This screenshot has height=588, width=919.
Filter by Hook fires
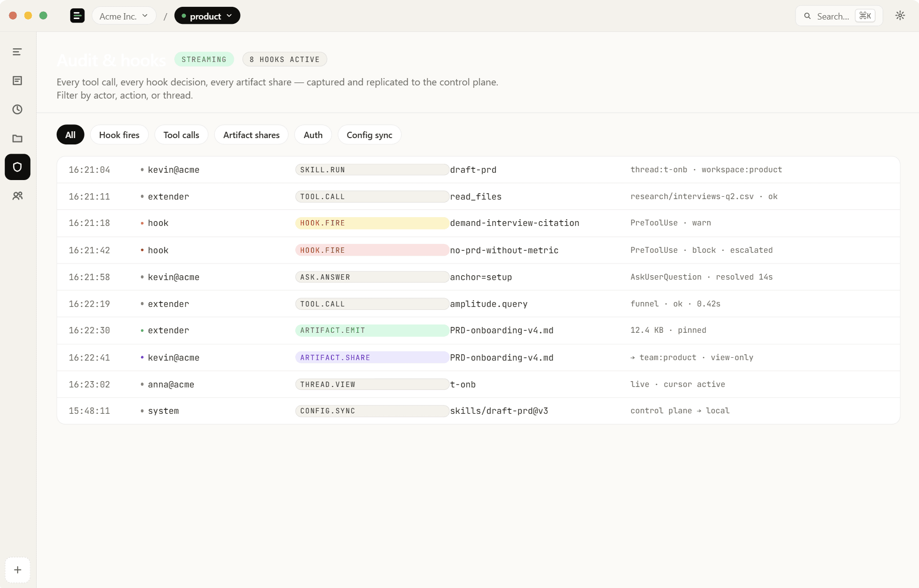119,135
